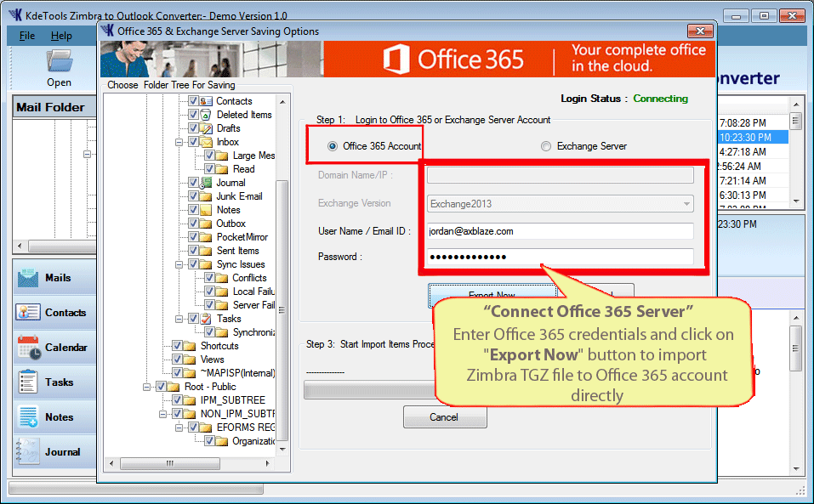Click the Contacts folder icon in tree
This screenshot has height=504, width=814.
coord(206,101)
